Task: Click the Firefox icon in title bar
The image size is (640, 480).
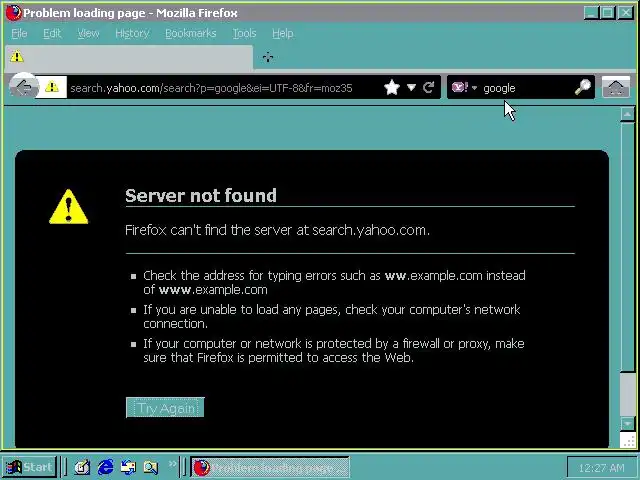Action: click(x=13, y=13)
